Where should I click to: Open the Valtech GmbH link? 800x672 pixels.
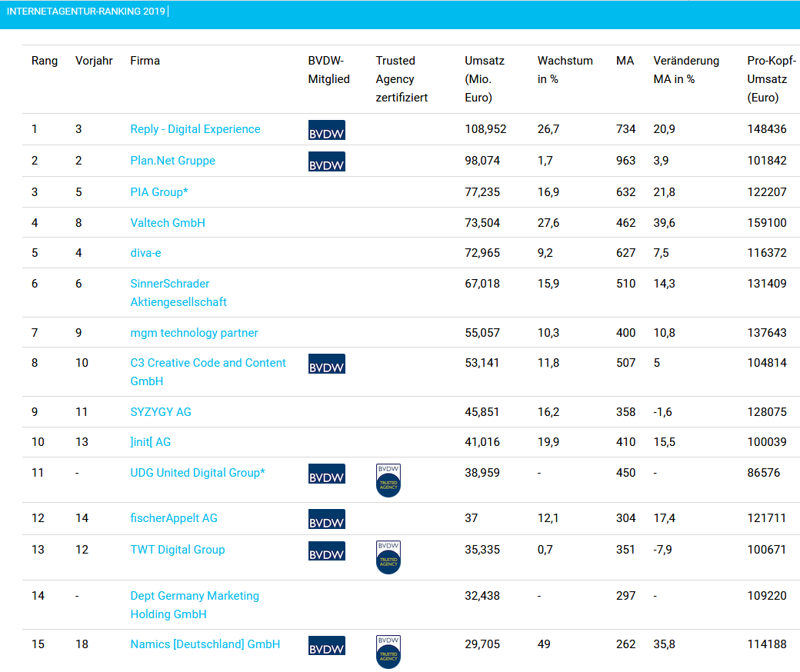click(168, 223)
